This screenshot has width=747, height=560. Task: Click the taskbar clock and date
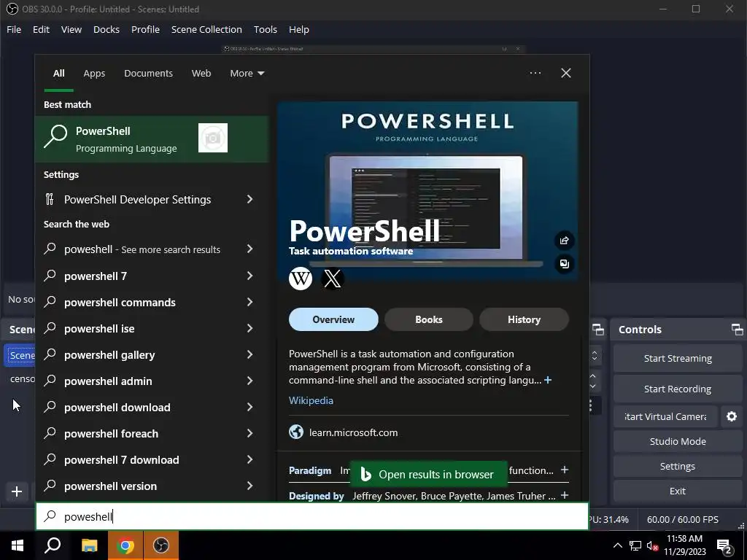(684, 545)
